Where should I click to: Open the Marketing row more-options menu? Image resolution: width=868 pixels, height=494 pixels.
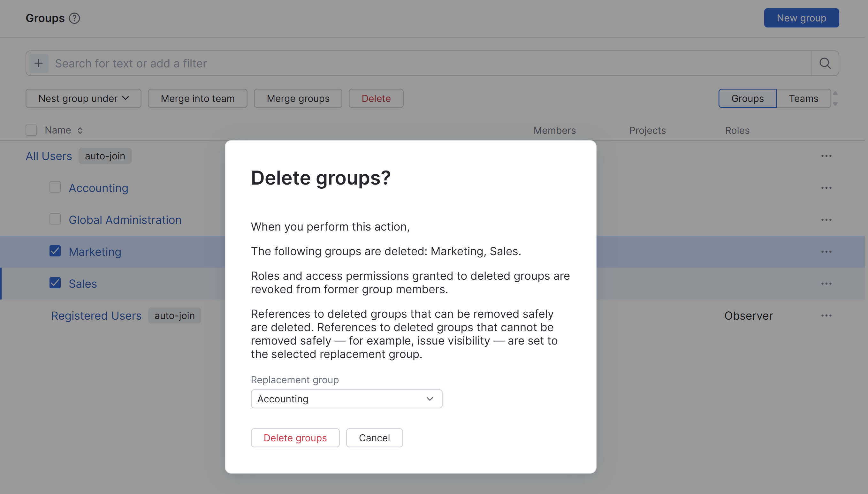(x=826, y=252)
